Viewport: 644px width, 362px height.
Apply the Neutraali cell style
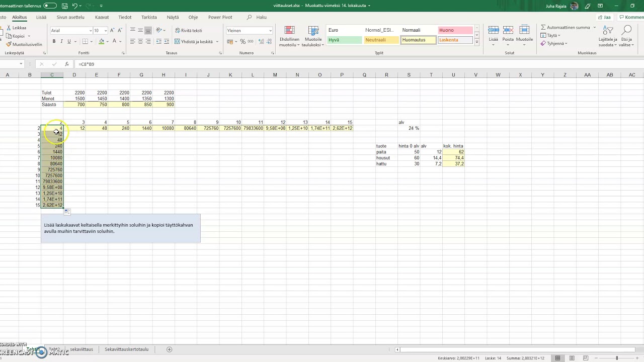pyautogui.click(x=381, y=40)
